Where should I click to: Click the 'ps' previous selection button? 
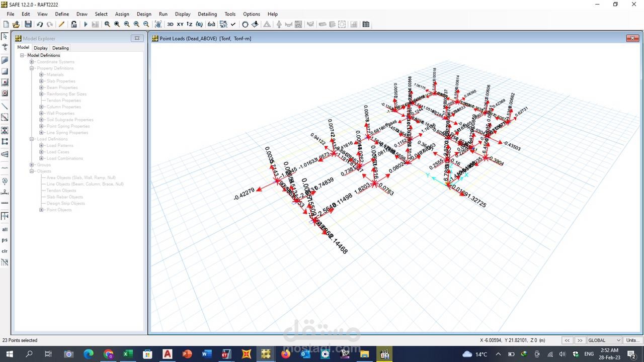[x=5, y=240]
